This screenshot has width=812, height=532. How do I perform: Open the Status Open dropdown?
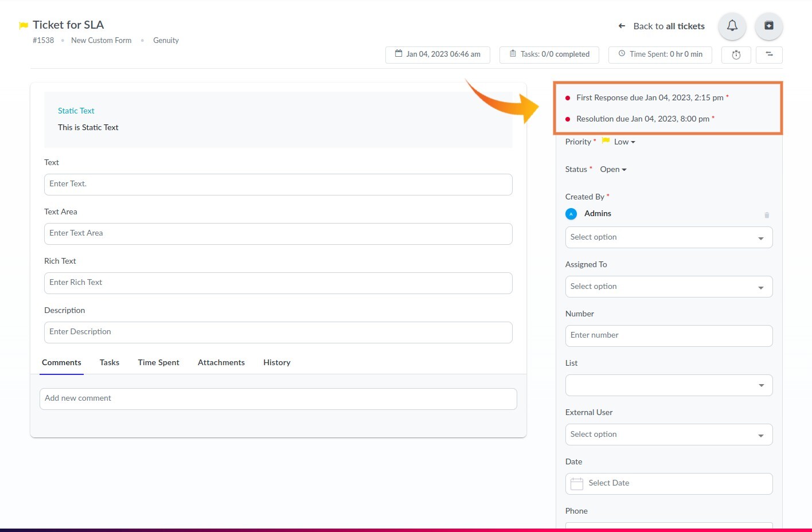pos(613,170)
